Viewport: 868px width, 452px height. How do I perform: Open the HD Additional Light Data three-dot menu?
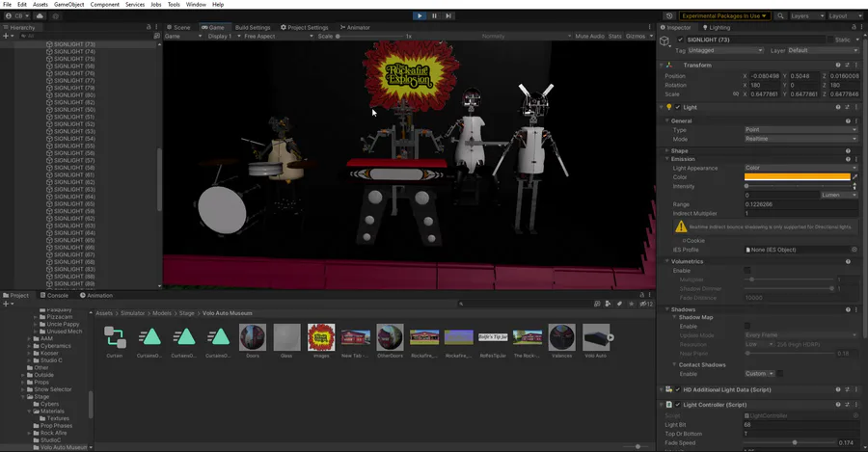tap(855, 389)
